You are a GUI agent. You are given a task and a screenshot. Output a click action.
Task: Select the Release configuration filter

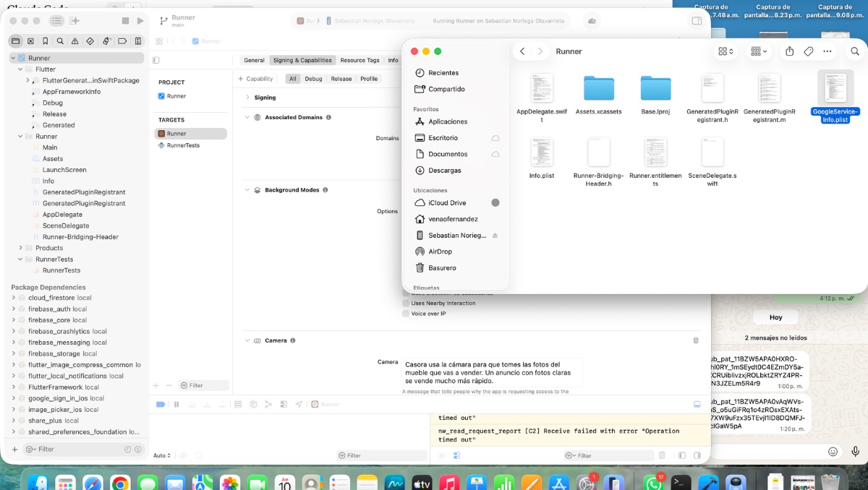point(341,79)
